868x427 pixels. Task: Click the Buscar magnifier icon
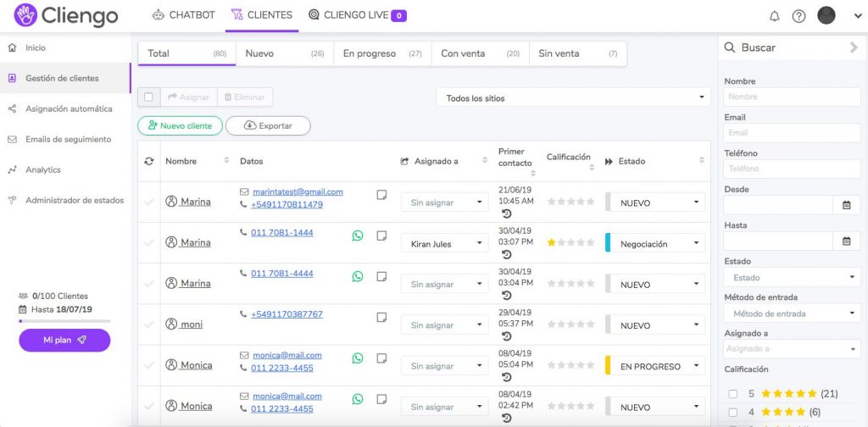point(730,47)
